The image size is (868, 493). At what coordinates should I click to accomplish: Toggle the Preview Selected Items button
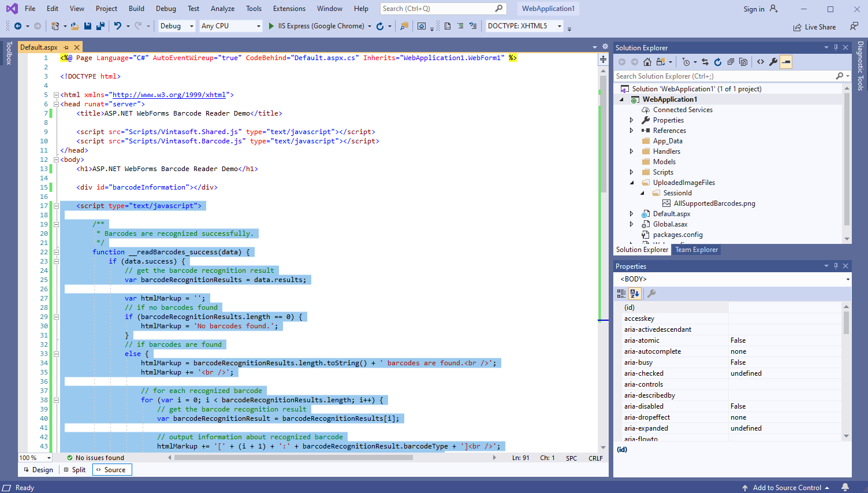pos(786,62)
